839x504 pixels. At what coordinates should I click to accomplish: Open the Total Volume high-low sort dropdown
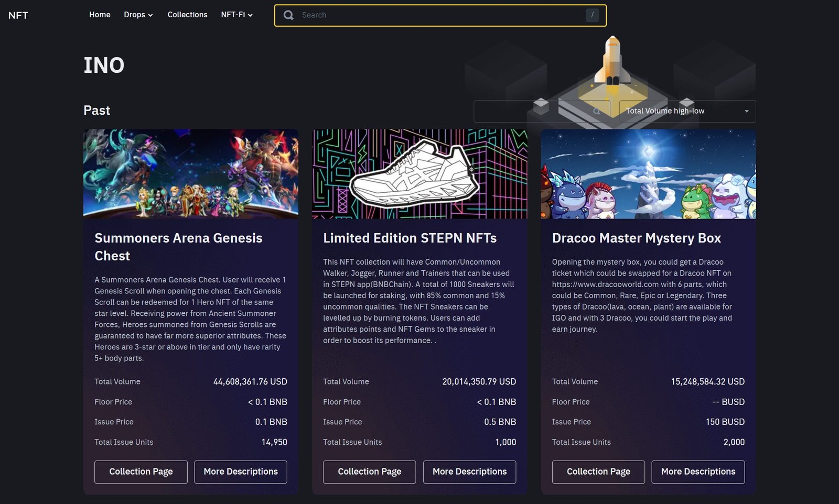click(687, 111)
